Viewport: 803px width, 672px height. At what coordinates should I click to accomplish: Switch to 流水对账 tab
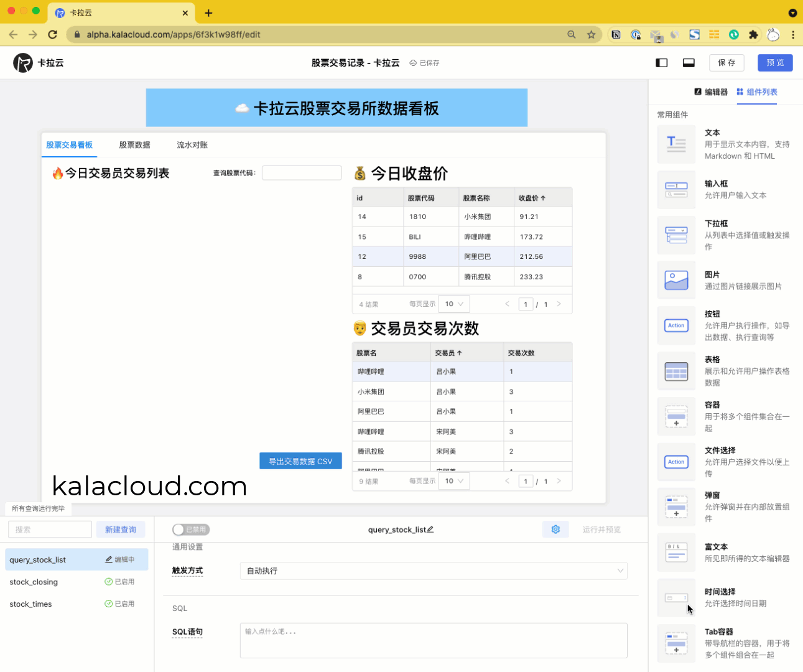point(192,145)
